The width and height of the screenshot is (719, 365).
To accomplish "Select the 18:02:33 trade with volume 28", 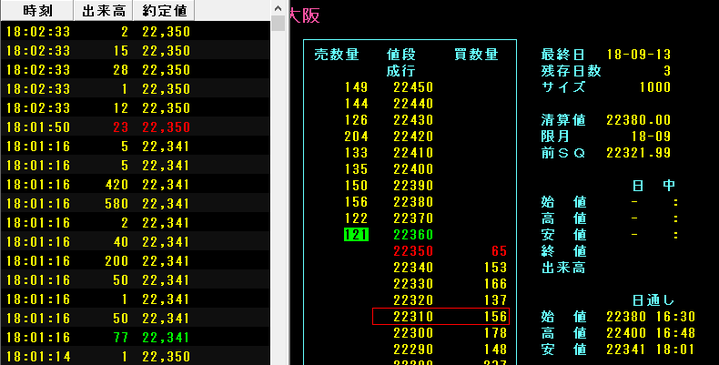I will click(x=135, y=70).
